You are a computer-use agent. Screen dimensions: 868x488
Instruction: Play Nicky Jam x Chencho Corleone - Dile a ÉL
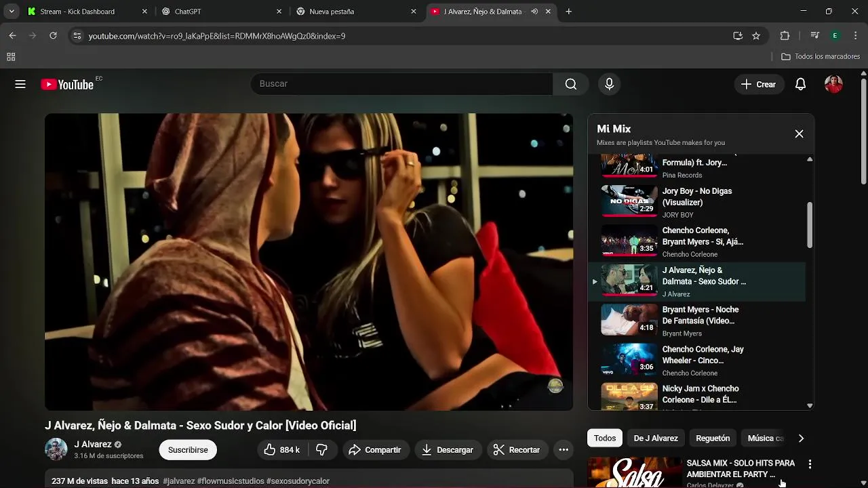[x=697, y=396]
